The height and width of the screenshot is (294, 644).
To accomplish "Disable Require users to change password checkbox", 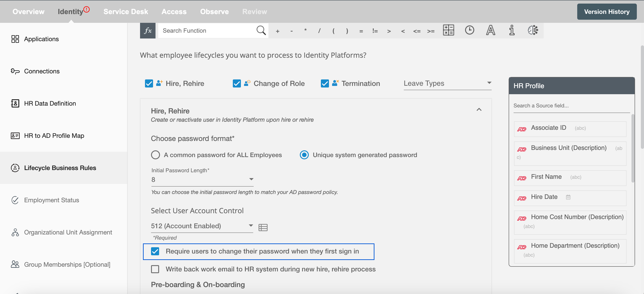I will (155, 251).
